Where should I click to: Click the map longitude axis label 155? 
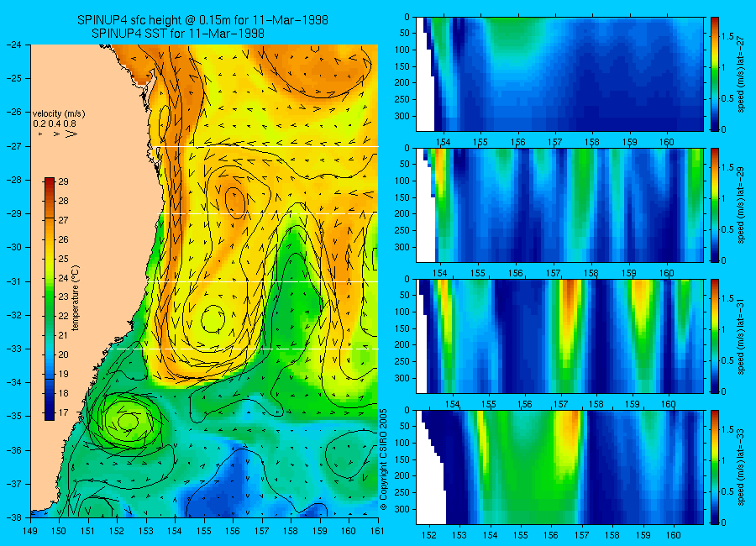pyautogui.click(x=204, y=531)
